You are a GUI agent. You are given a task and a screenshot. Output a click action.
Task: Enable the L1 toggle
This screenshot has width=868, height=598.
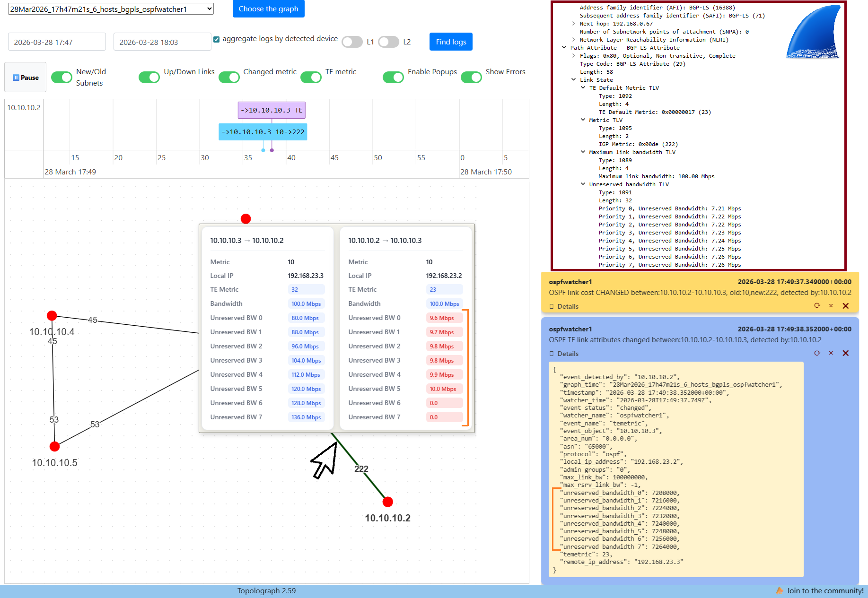(352, 42)
